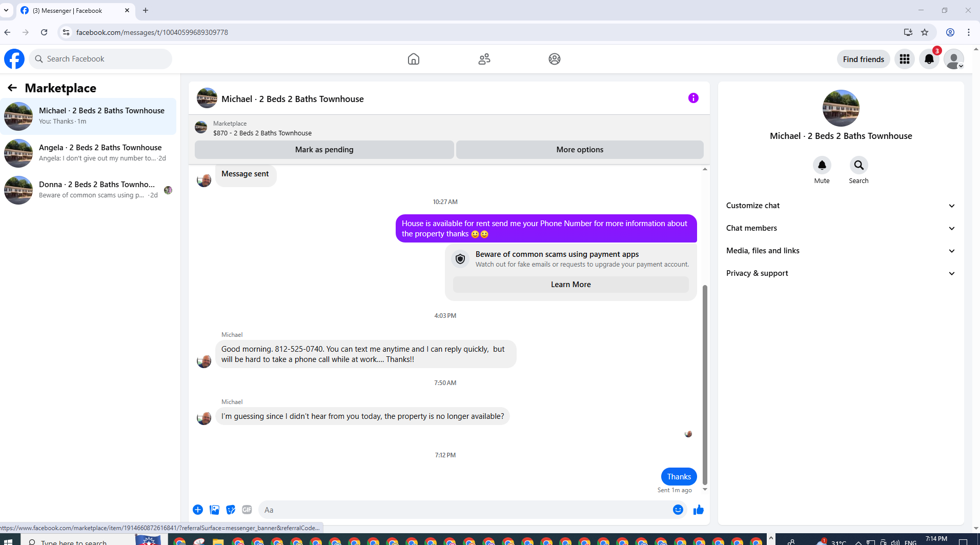
Task: Click the 7:12 PM timestamp
Action: [445, 455]
